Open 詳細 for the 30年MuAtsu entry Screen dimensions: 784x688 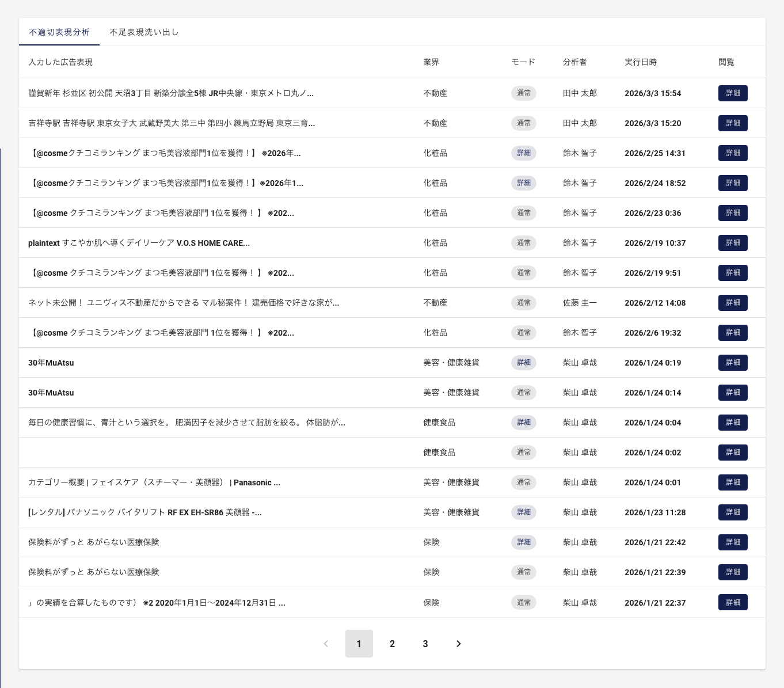(733, 363)
